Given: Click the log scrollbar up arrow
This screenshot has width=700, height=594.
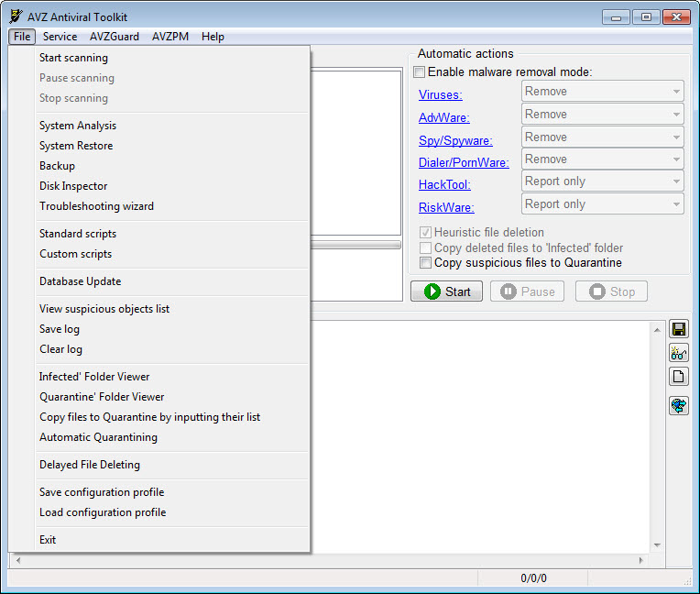Looking at the screenshot, I should pyautogui.click(x=657, y=330).
